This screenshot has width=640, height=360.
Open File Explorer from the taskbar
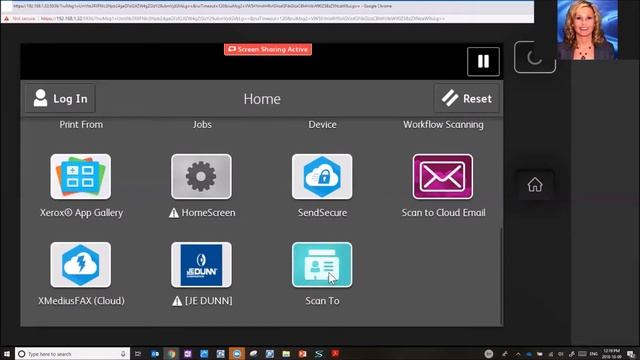[286, 354]
